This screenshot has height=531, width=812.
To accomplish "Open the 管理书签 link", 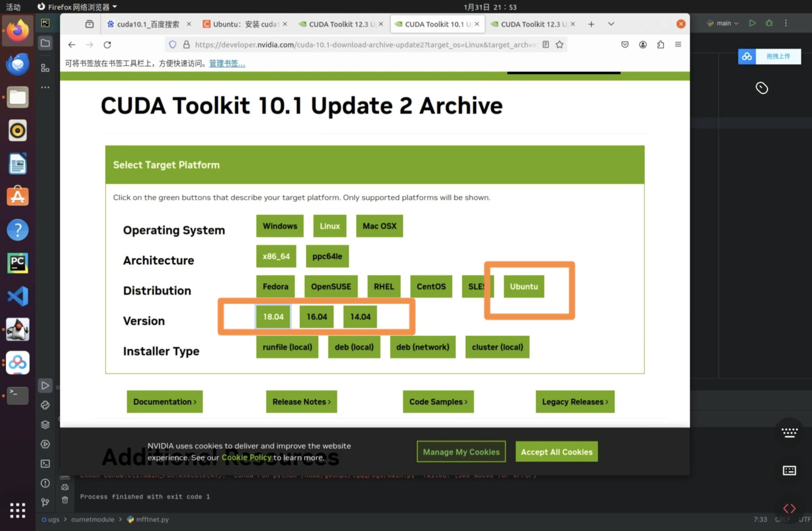I will (226, 63).
